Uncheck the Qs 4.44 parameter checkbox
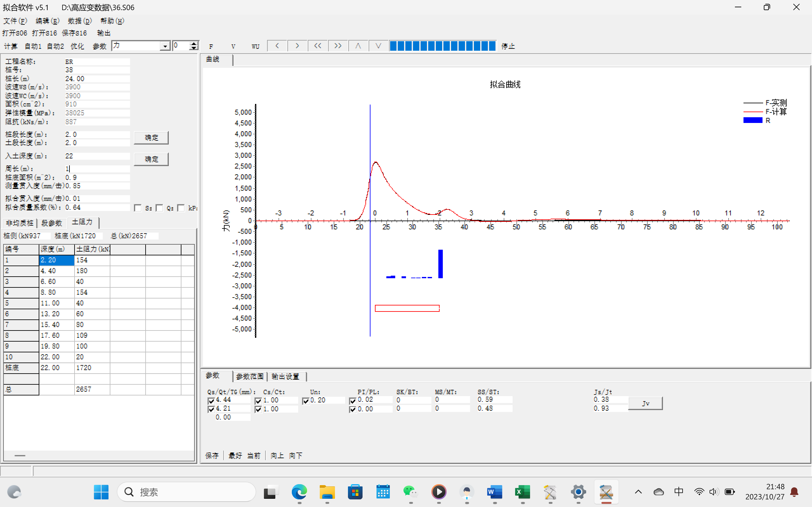Viewport: 812px width, 507px height. point(211,401)
